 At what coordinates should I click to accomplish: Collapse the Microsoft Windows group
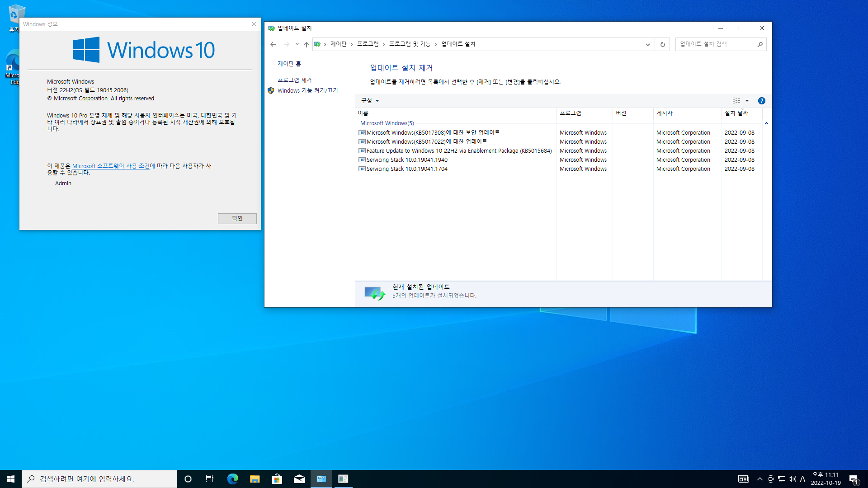coord(766,123)
